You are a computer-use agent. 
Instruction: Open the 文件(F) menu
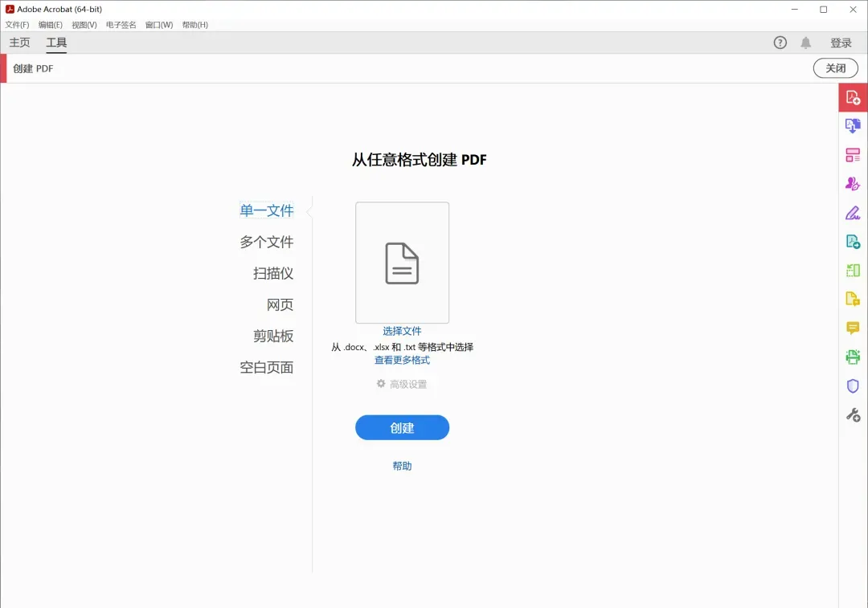pos(17,25)
